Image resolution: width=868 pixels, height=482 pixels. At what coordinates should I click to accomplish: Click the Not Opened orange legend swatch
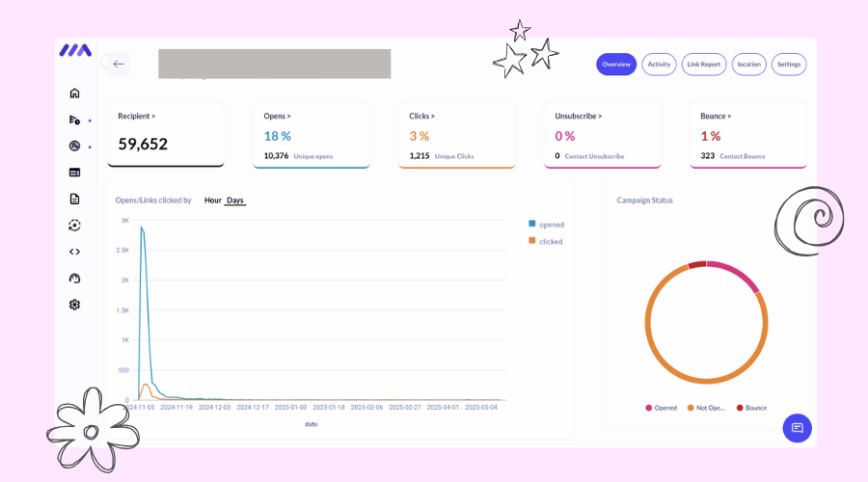click(691, 408)
